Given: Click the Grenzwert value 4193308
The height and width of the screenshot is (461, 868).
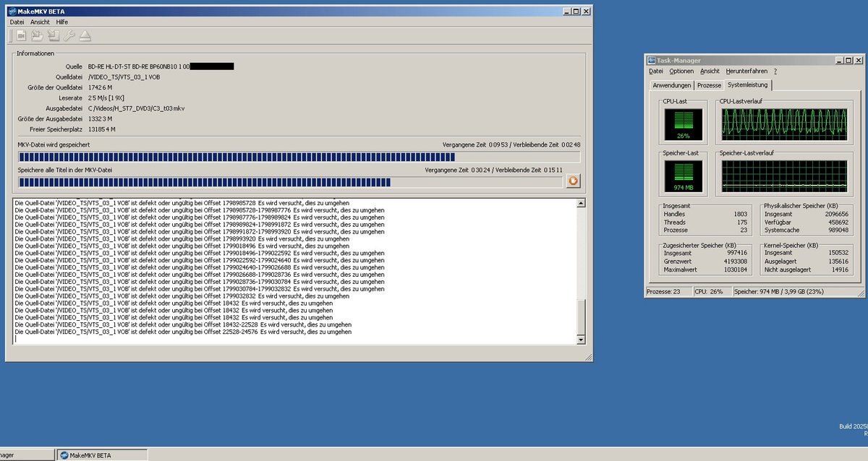Looking at the screenshot, I should [x=737, y=262].
